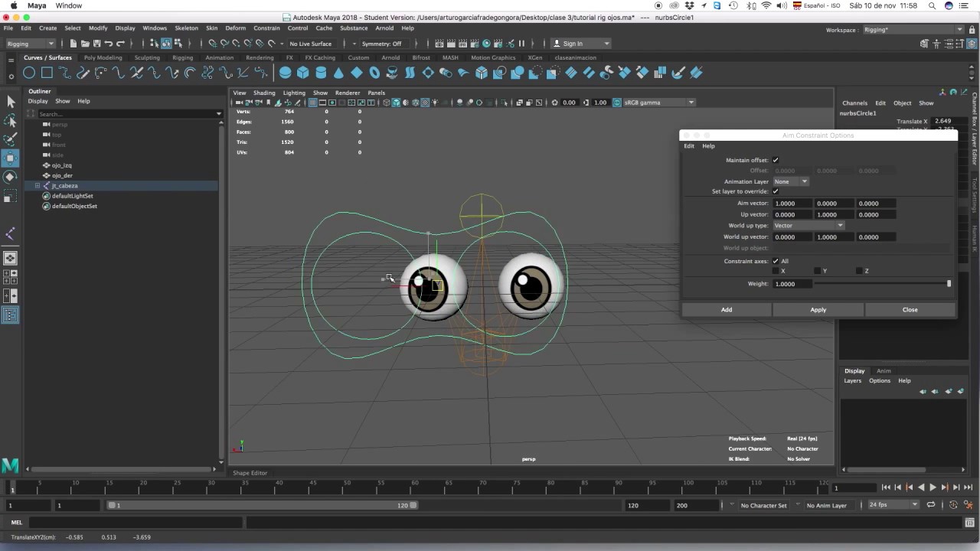Click the Close button in Aim Constraint Options
980x551 pixels.
pyautogui.click(x=910, y=310)
